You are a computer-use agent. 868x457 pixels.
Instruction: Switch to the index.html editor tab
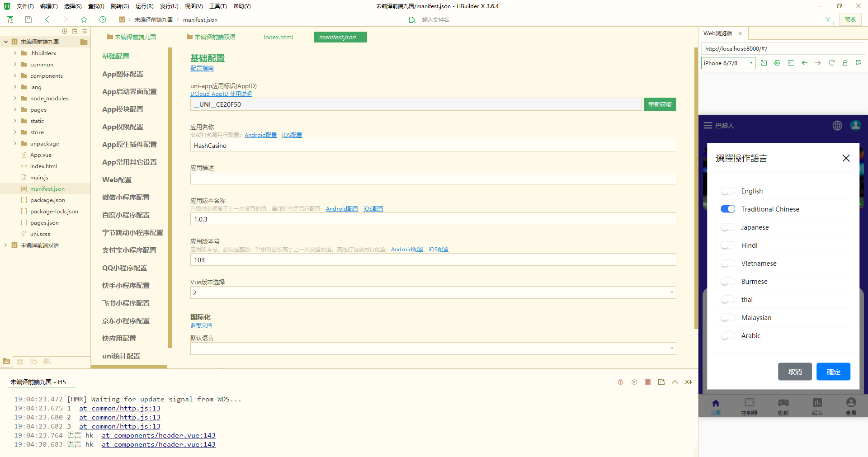coord(278,37)
